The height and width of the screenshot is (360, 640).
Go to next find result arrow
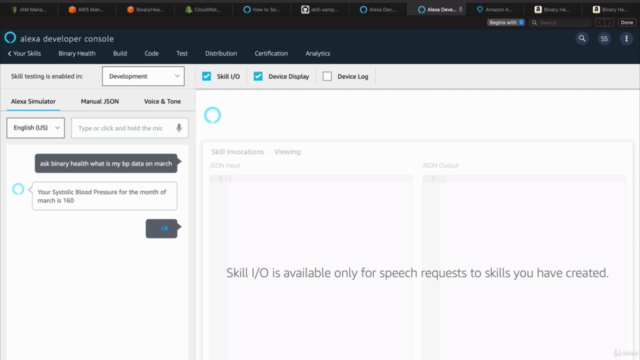tap(609, 22)
